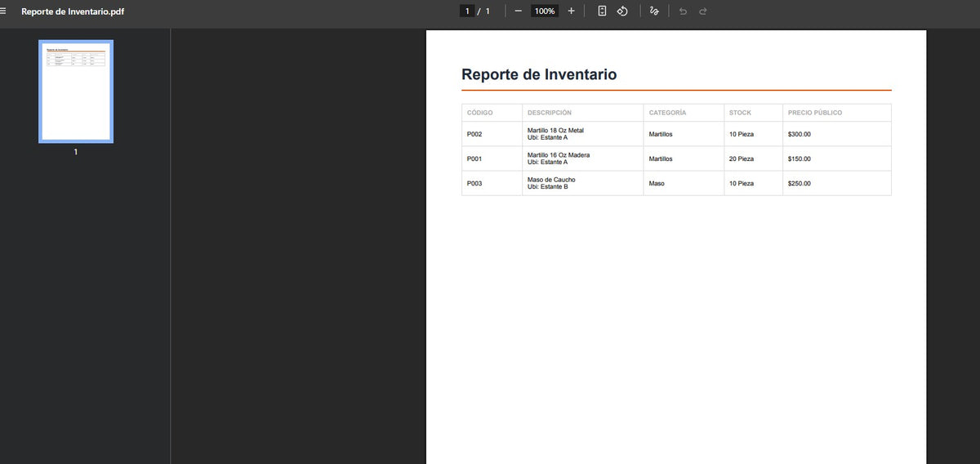Select the page 1 thumbnail
The image size is (980, 464).
coord(76,91)
